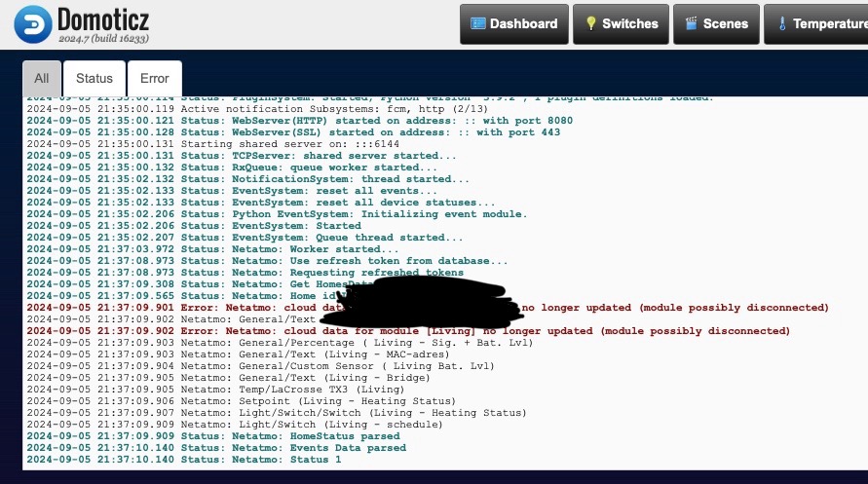Click the Queue thread started log line

point(245,238)
